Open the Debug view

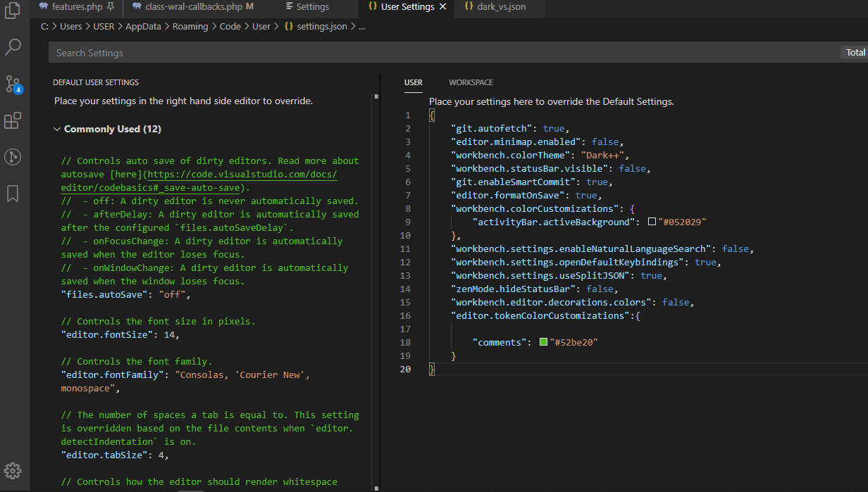pyautogui.click(x=12, y=157)
